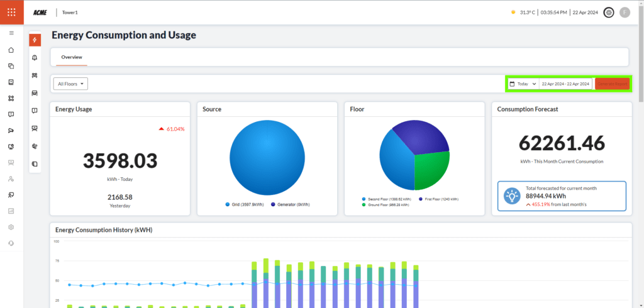The image size is (644, 308).
Task: Expand the Today date range dropdown
Action: coord(526,84)
